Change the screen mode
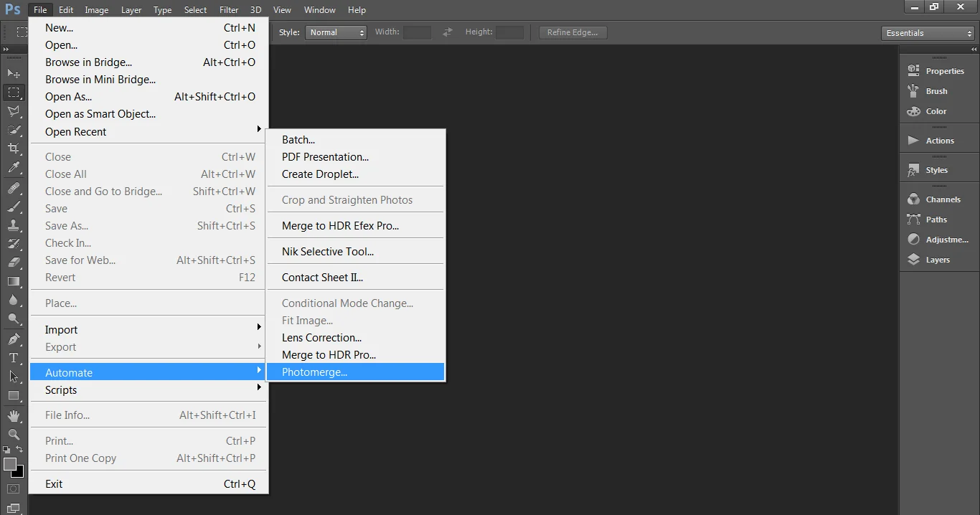The height and width of the screenshot is (515, 980). pyautogui.click(x=14, y=509)
